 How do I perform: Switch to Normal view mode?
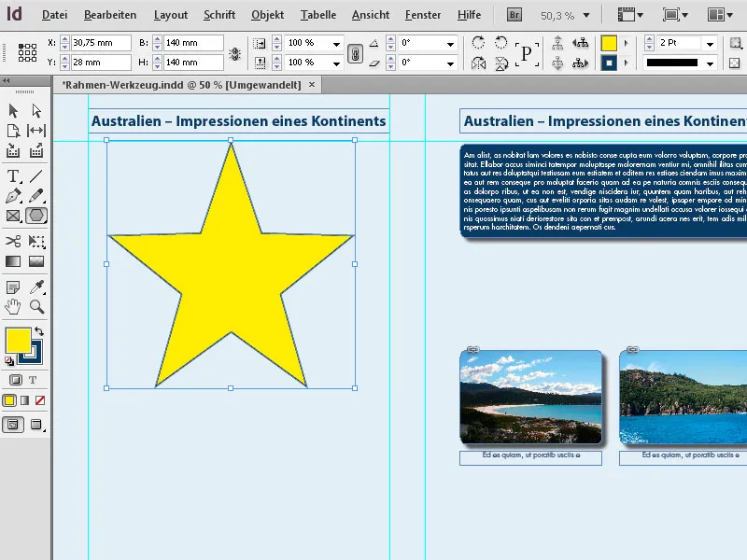(13, 425)
